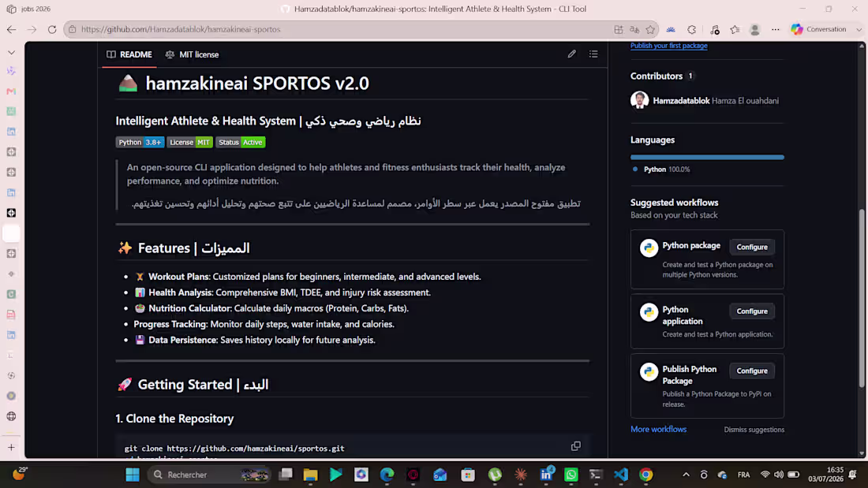Click the FRA language indicator

click(743, 475)
